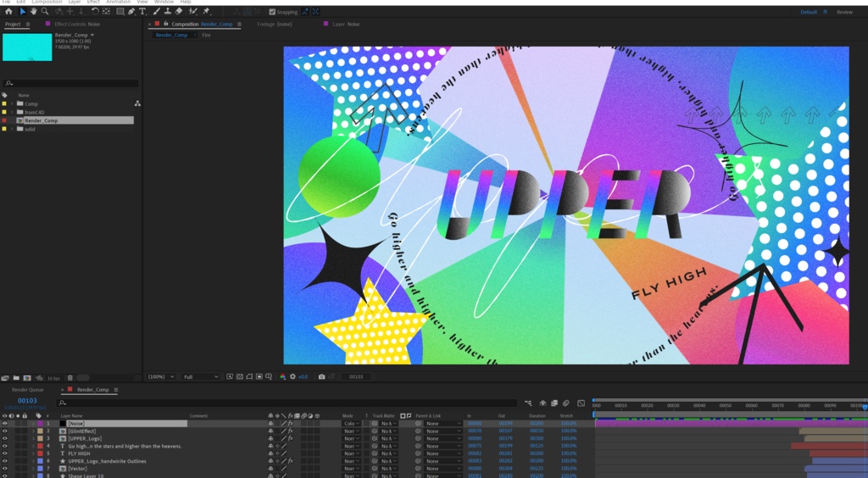
Task: Hide the [Vector] layer eye icon
Action: coord(5,469)
